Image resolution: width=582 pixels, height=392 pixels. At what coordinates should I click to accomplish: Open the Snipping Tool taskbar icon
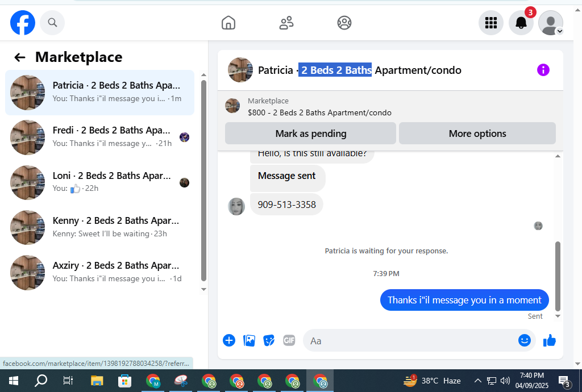pos(181,381)
